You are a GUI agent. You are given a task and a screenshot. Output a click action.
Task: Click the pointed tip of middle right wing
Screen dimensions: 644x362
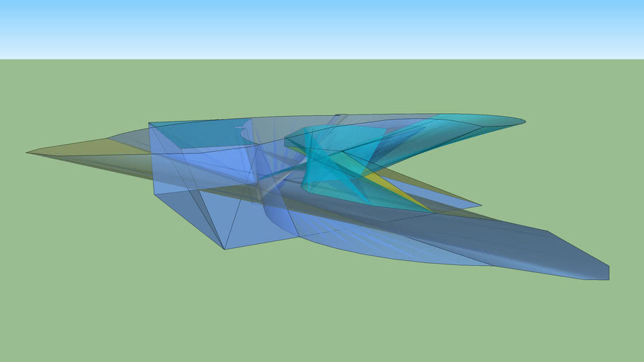coord(481,204)
